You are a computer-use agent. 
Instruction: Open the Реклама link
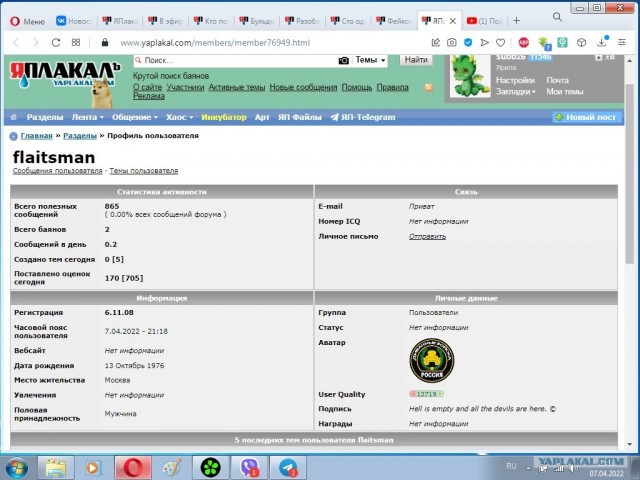tap(149, 96)
